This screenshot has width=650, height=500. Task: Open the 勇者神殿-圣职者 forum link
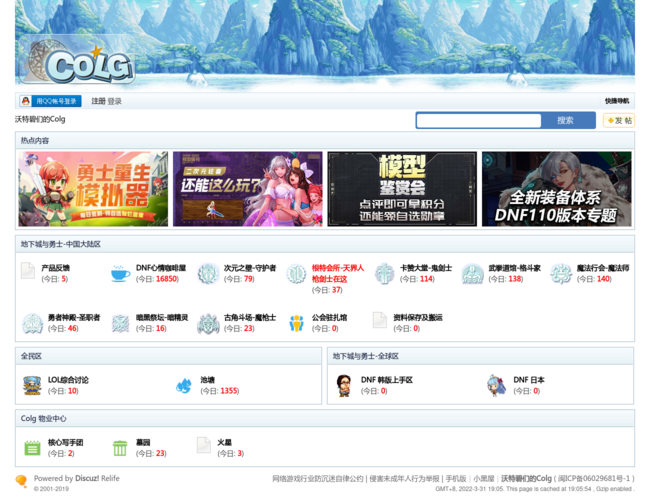(74, 318)
